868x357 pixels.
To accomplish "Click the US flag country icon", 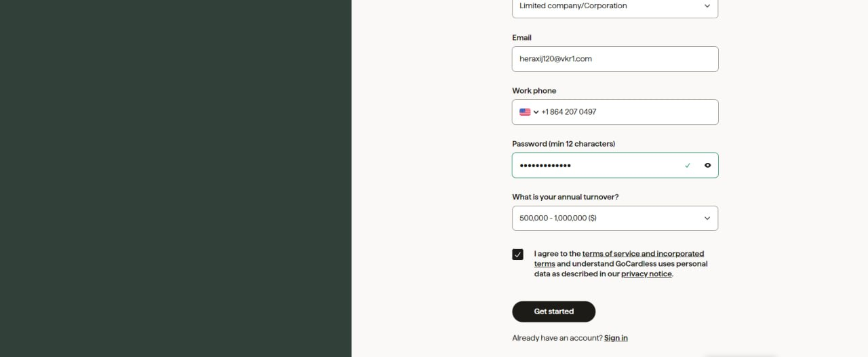I will [525, 112].
